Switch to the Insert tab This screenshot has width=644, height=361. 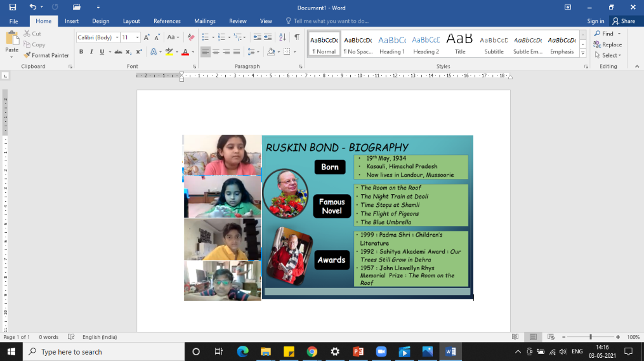[x=72, y=21]
